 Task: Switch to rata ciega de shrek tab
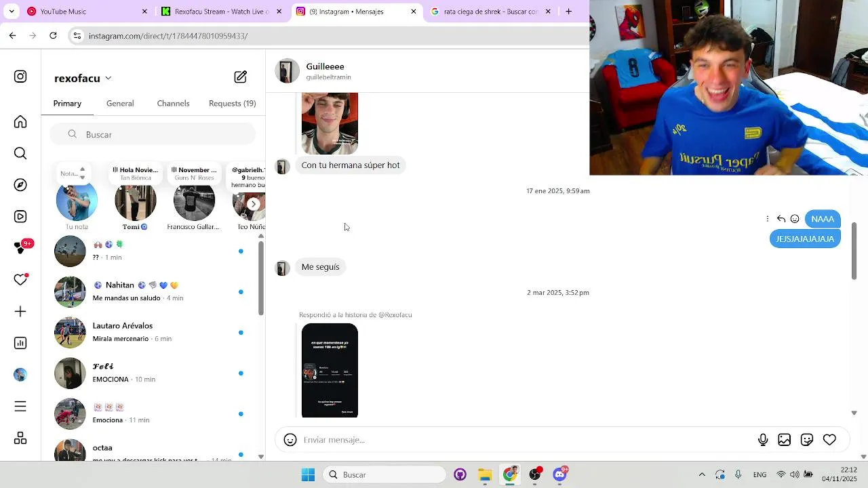tap(491, 12)
